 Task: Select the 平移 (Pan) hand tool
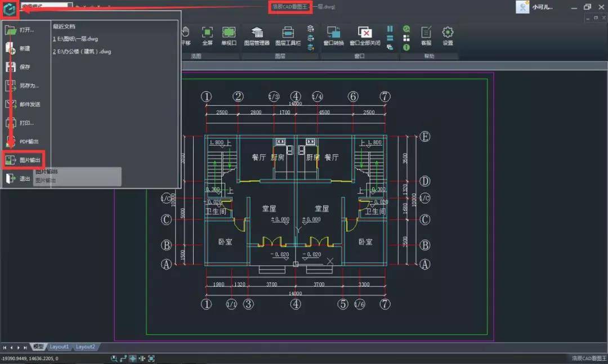pos(186,35)
